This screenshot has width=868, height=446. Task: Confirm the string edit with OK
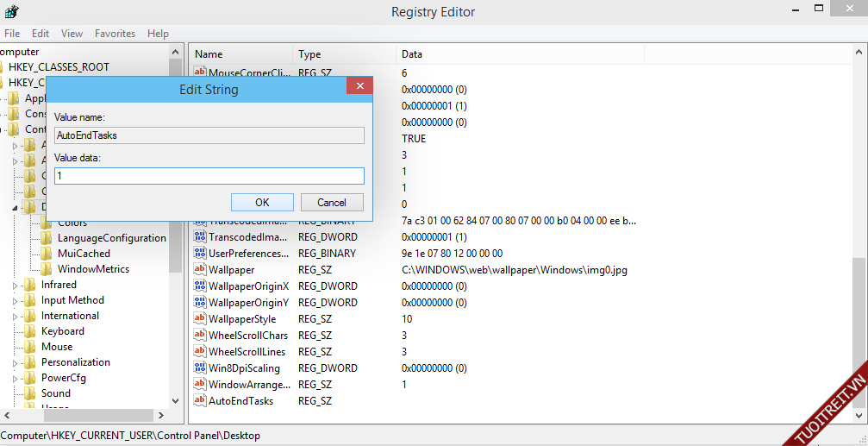[262, 203]
